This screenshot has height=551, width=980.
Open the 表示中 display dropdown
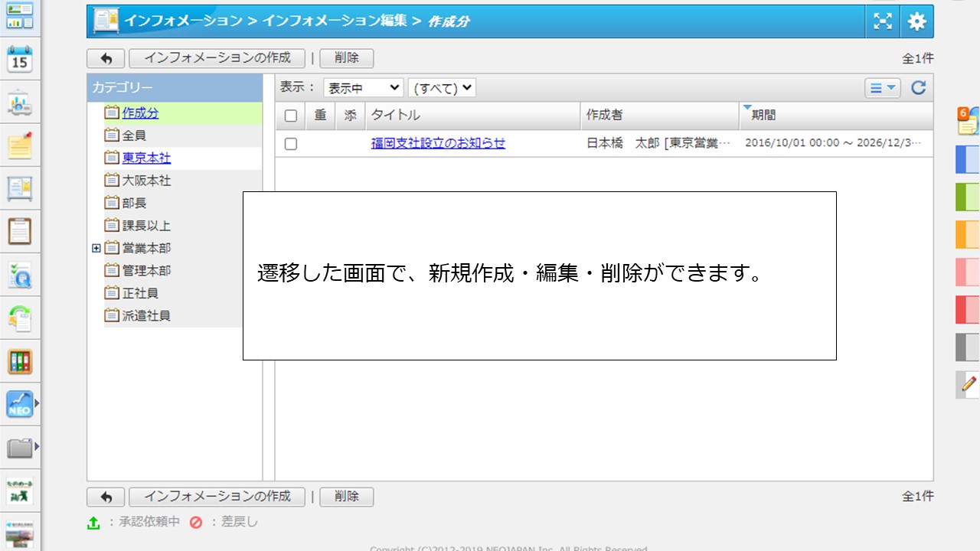tap(363, 88)
